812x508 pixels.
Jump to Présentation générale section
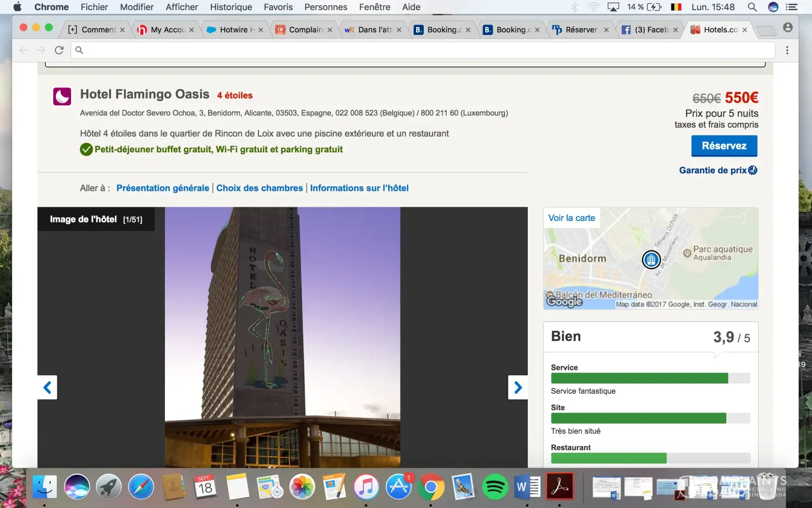tap(163, 188)
